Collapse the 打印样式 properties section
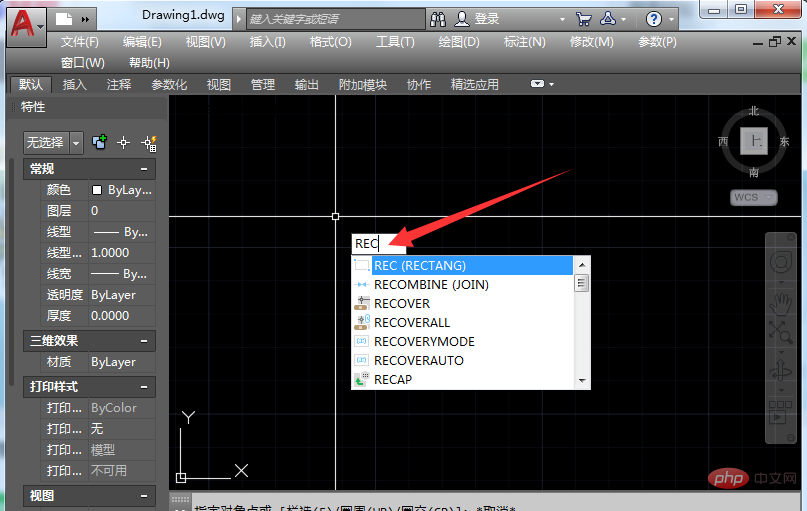The image size is (807, 511). coord(144,386)
